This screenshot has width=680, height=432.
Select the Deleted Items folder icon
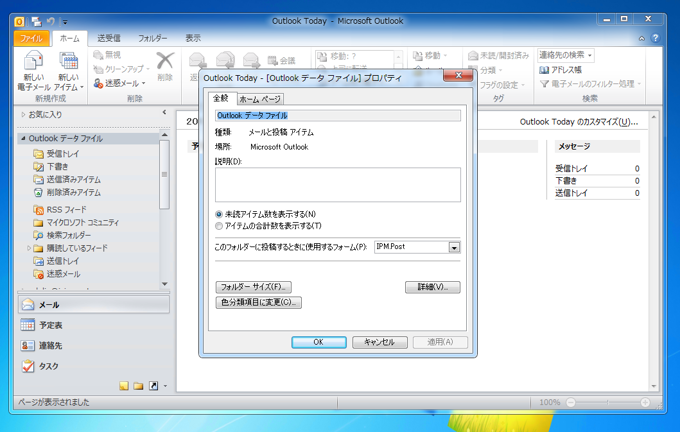click(39, 192)
